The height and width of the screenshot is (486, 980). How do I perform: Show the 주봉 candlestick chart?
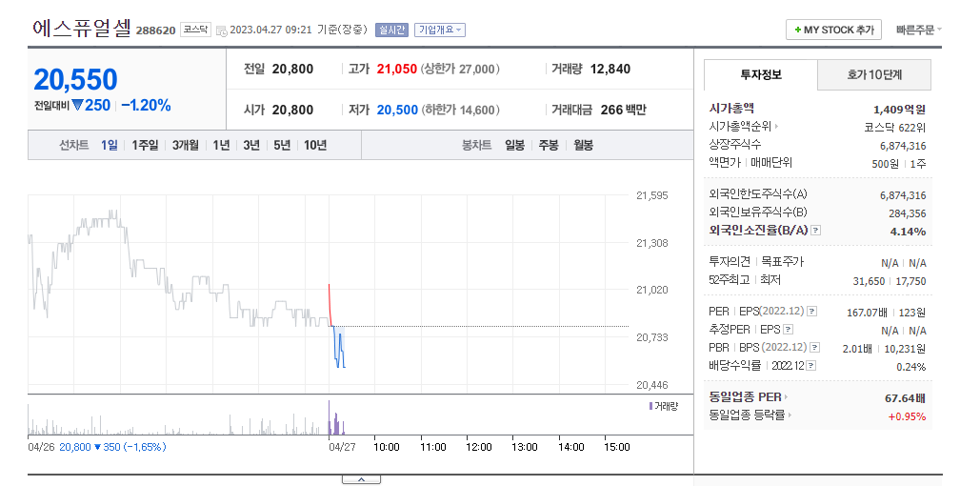point(549,145)
